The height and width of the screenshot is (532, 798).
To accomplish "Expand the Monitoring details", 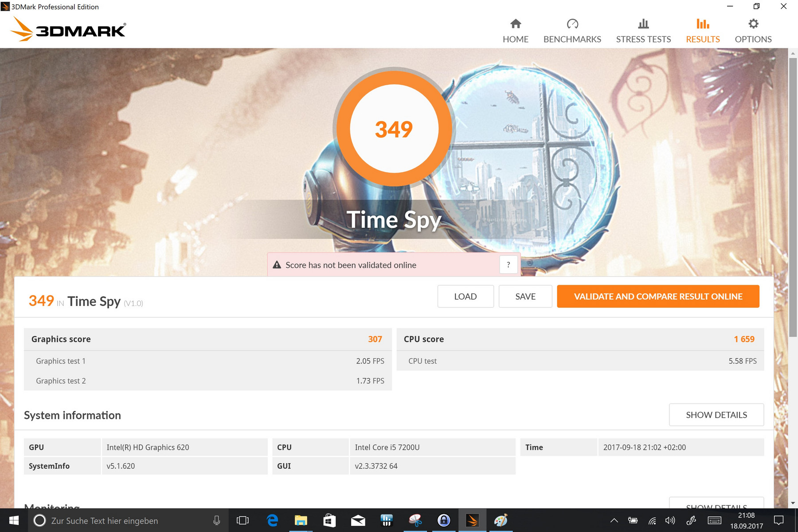I will click(x=716, y=504).
